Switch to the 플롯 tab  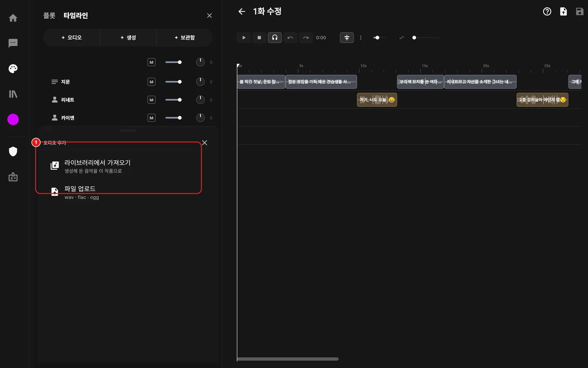click(49, 16)
